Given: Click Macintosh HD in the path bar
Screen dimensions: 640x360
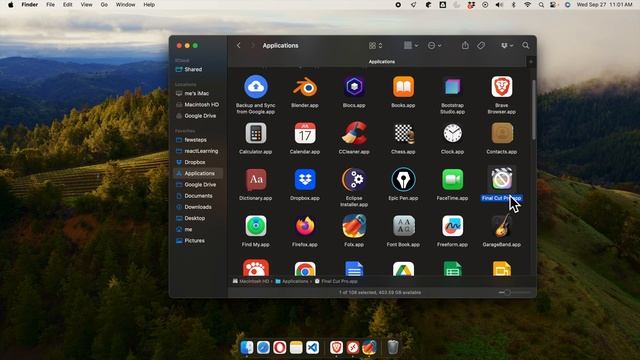Looking at the screenshot, I should [251, 281].
